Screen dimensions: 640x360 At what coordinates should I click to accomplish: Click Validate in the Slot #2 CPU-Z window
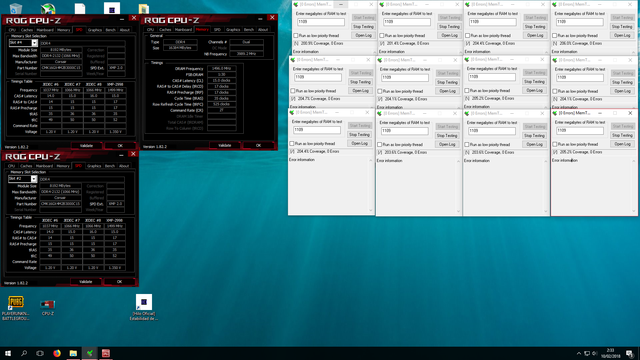pyautogui.click(x=86, y=282)
